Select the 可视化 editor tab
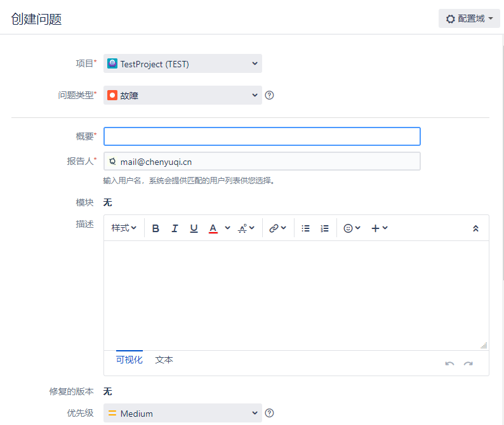The height and width of the screenshot is (425, 504). click(x=129, y=360)
